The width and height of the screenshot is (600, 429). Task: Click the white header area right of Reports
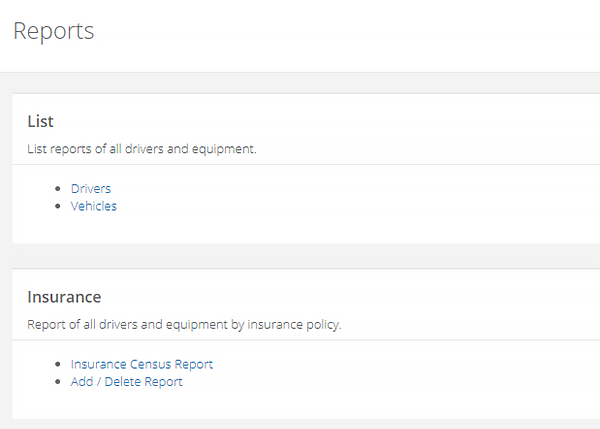click(350, 32)
